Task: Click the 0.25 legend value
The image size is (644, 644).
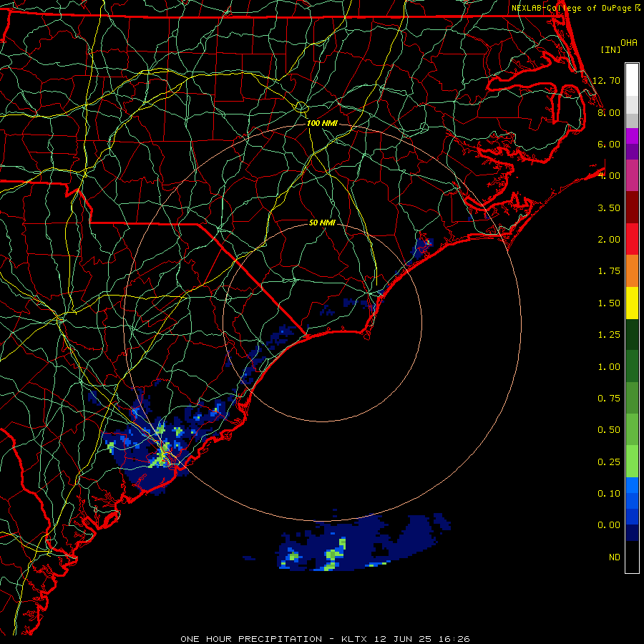Action: 609,462
